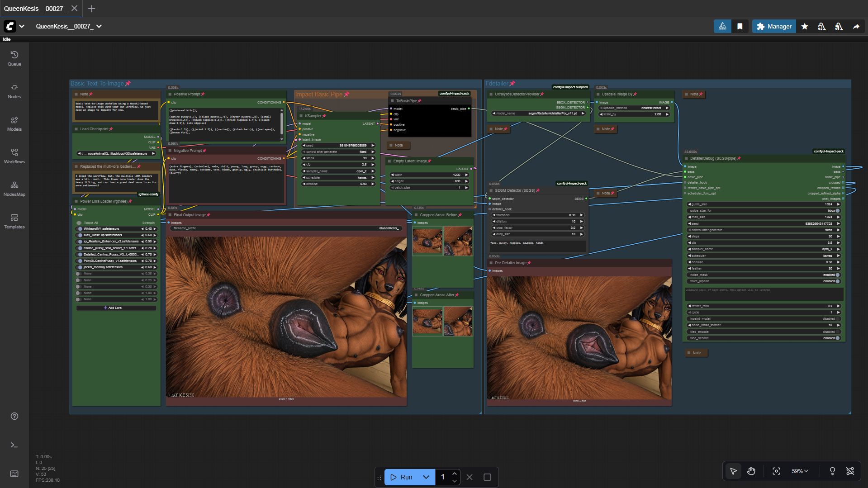Open the Queue sidebar panel
This screenshot has height=488, width=868.
point(14,58)
